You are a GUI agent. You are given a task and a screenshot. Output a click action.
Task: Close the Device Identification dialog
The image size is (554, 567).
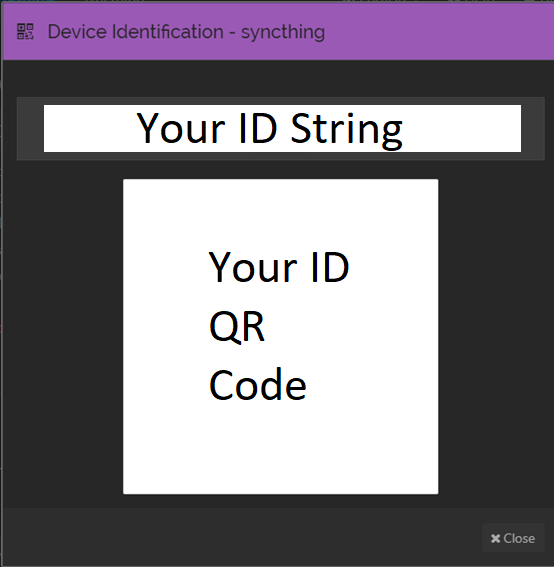(513, 538)
